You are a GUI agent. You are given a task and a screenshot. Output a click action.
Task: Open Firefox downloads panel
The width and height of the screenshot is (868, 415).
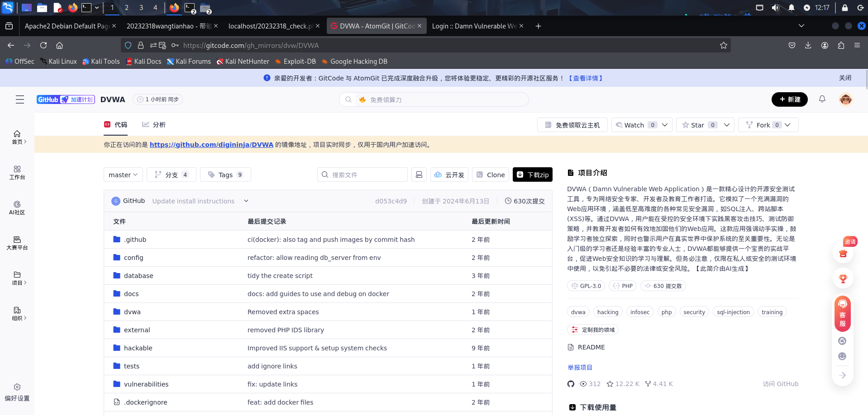pyautogui.click(x=808, y=45)
